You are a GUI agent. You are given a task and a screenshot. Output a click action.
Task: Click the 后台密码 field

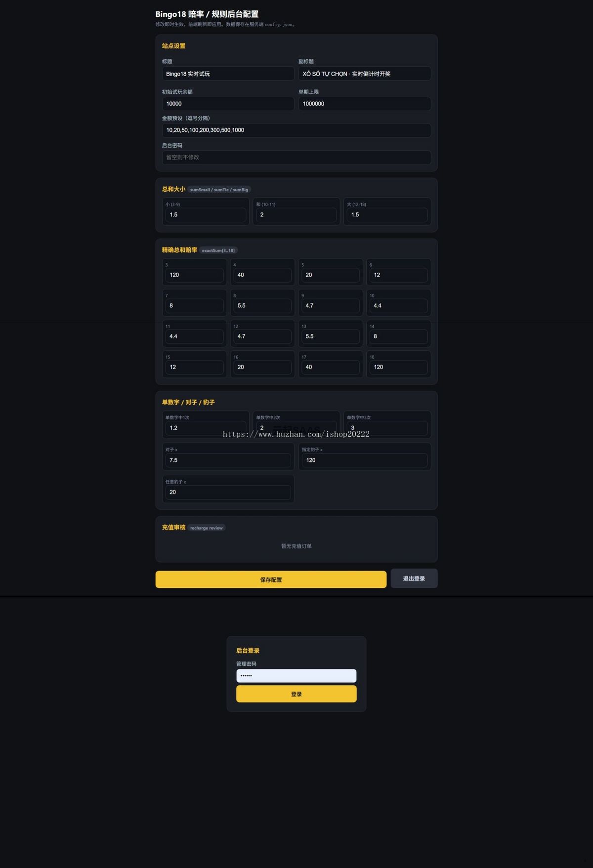(x=296, y=158)
